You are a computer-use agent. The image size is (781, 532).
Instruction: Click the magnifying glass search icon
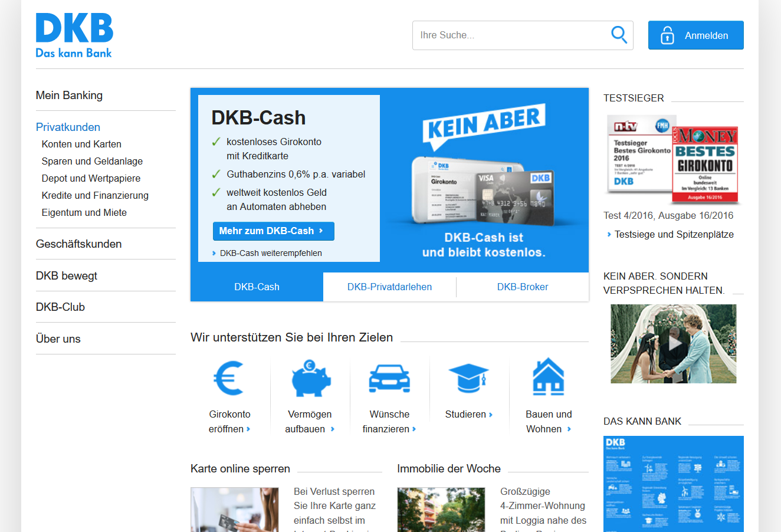[619, 35]
